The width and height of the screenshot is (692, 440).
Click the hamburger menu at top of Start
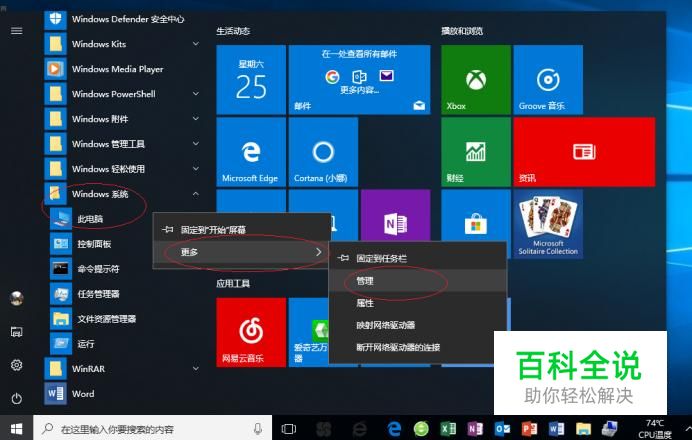[16, 30]
